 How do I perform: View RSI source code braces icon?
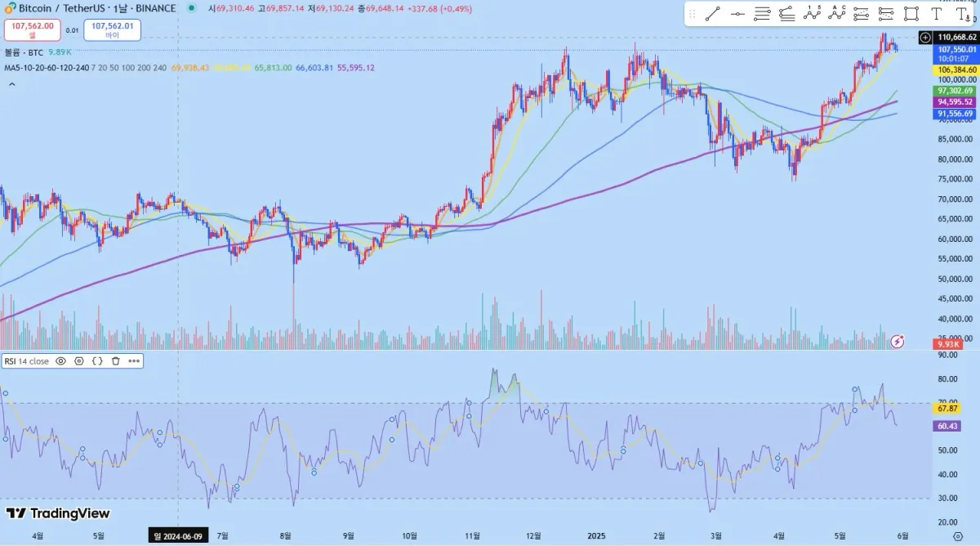click(97, 360)
